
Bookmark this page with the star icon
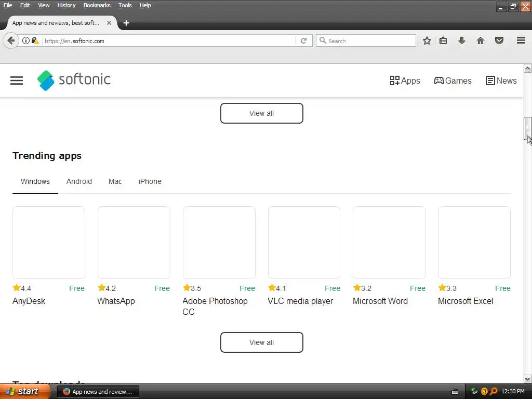pyautogui.click(x=427, y=41)
